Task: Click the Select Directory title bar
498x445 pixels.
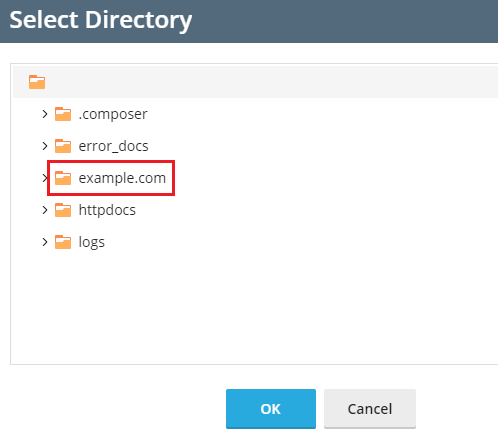Action: pyautogui.click(x=249, y=21)
